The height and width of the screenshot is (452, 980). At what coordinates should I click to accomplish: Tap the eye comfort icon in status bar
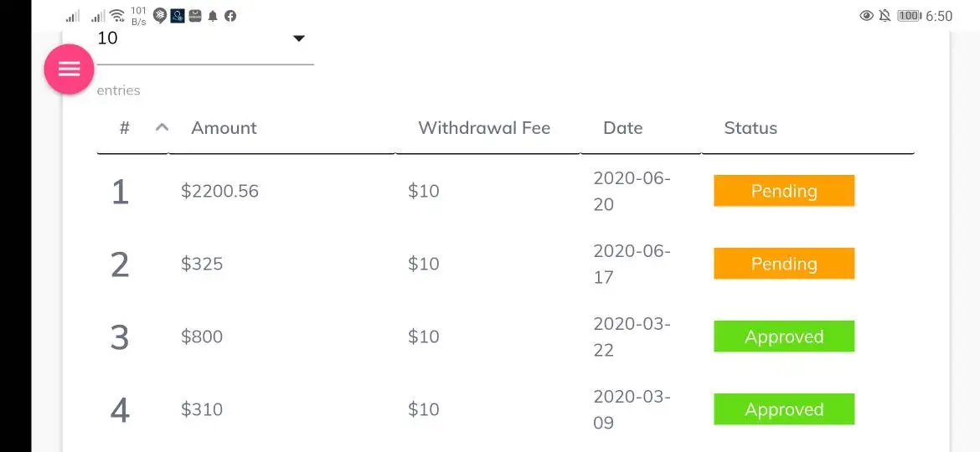tap(867, 16)
